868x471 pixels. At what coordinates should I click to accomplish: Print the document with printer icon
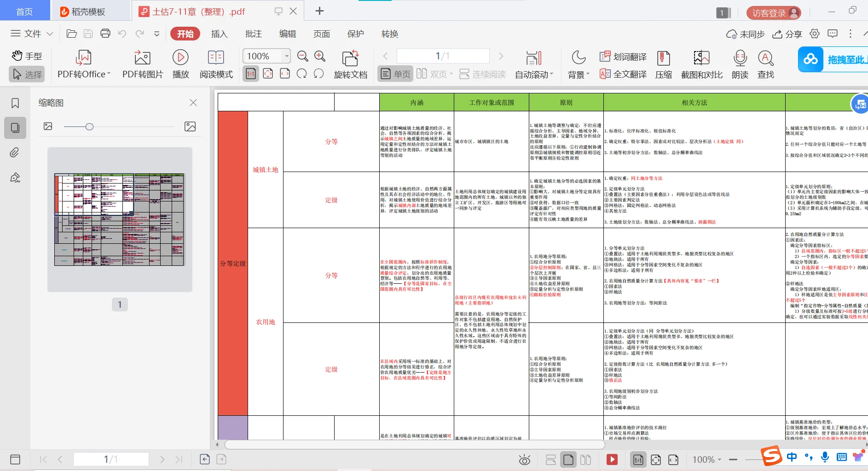[105, 34]
